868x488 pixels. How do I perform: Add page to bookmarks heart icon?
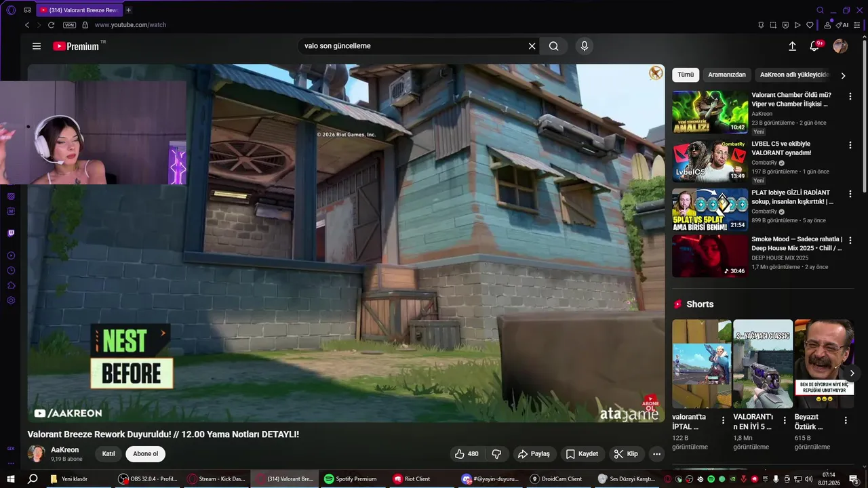810,25
